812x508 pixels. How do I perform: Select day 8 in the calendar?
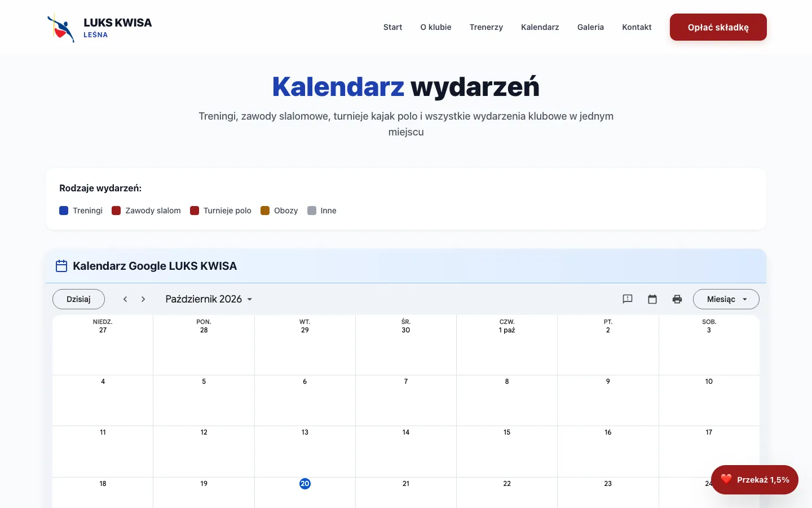click(x=507, y=382)
